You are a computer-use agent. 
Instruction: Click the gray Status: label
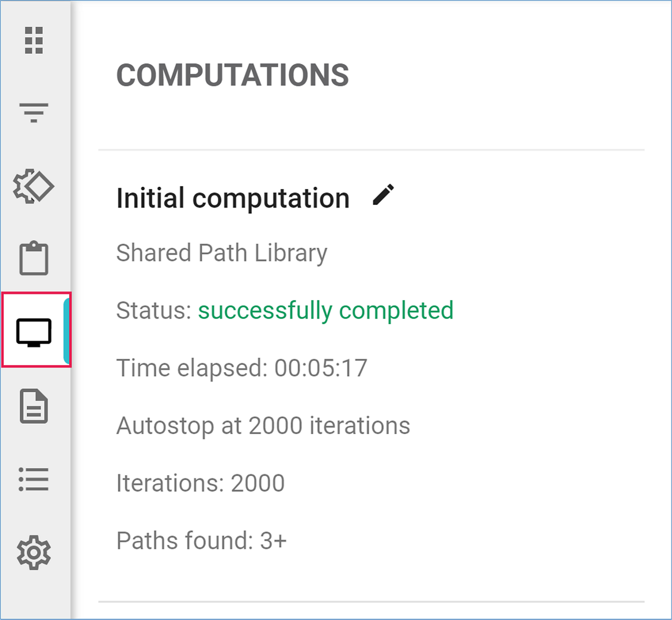tap(154, 310)
